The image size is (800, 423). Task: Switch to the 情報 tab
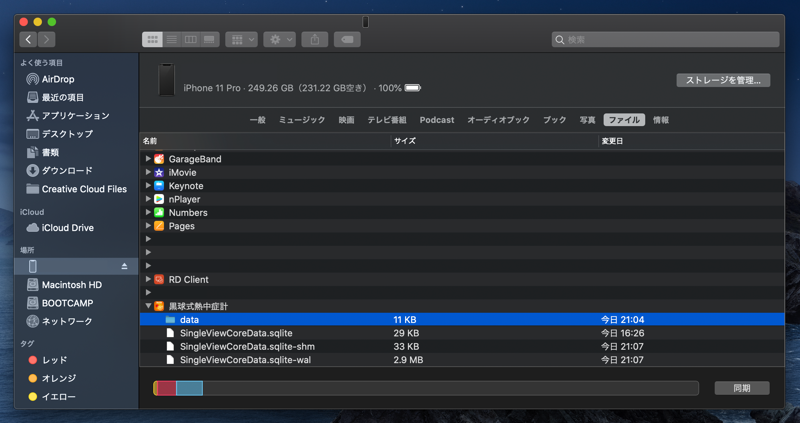661,120
